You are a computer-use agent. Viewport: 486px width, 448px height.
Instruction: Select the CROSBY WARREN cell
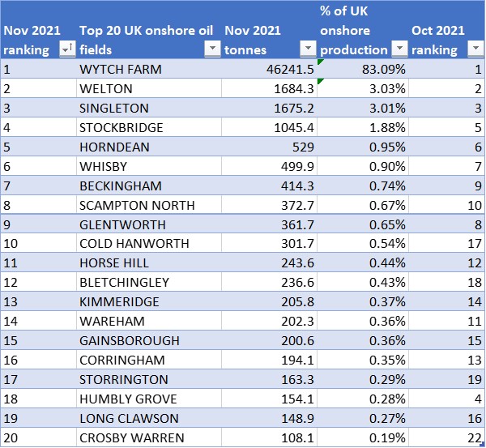pyautogui.click(x=131, y=437)
